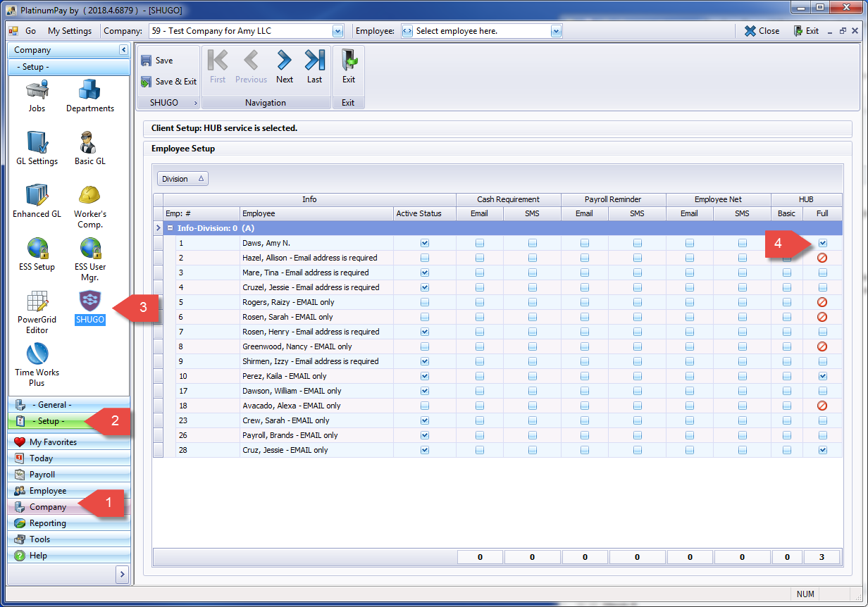This screenshot has width=868, height=607.
Task: Click the HUB Full column header
Action: [822, 213]
